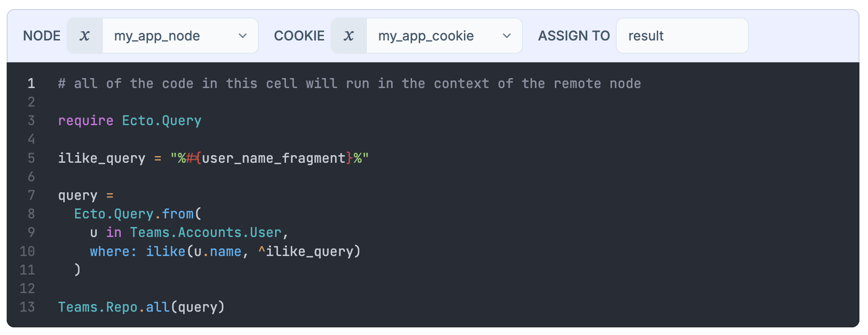The height and width of the screenshot is (335, 868).
Task: Click user_name_fragment inside the string
Action: [x=274, y=158]
